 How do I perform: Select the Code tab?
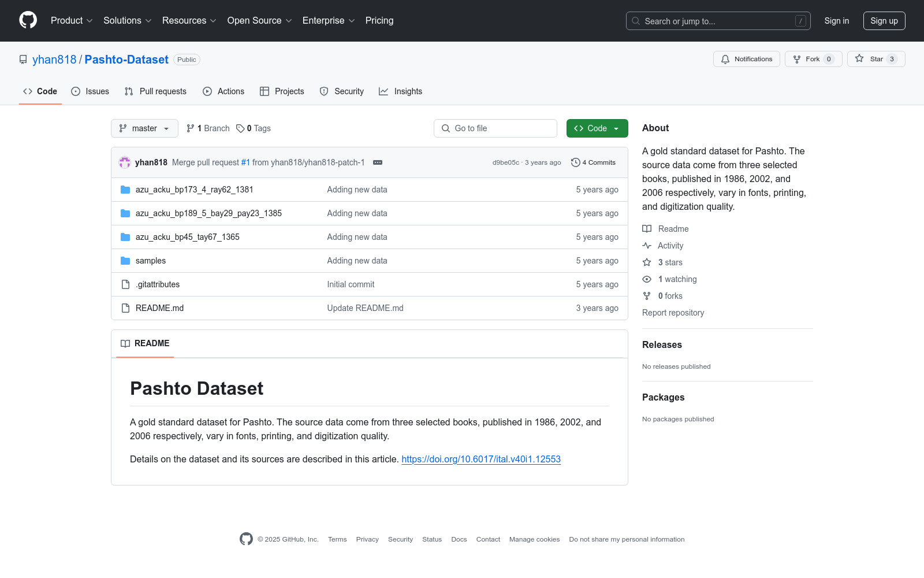[40, 91]
